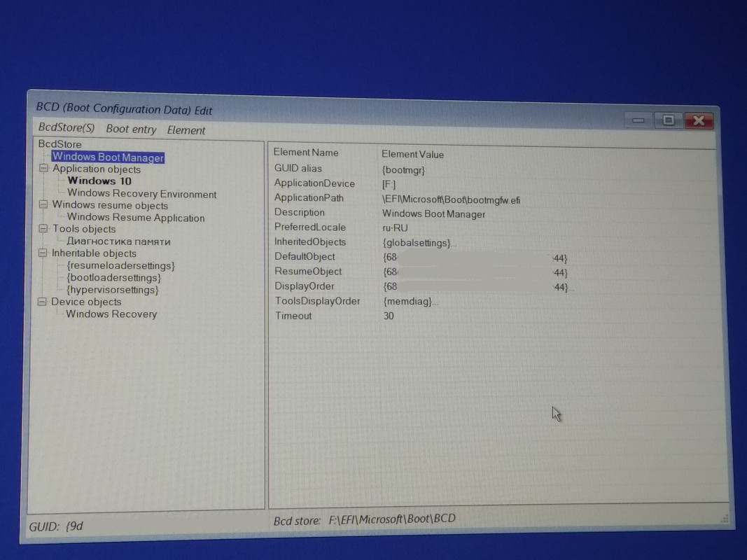Click the Inheritable objects label

pos(94,253)
